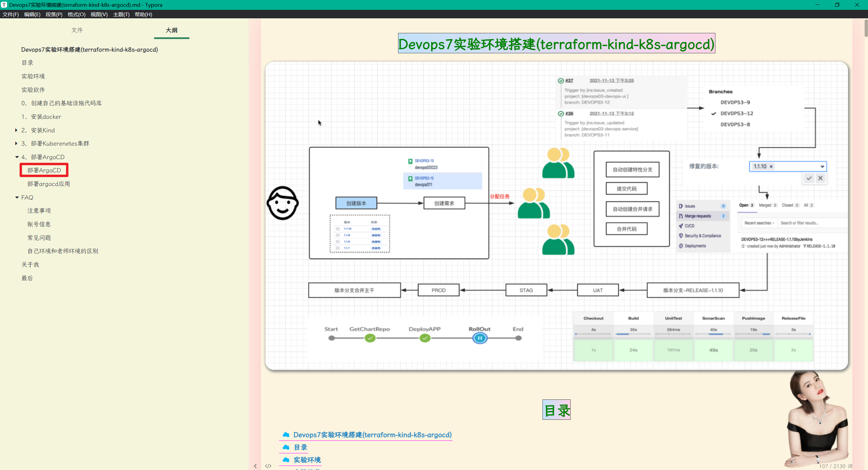Click the document title heading
The image size is (868, 470).
[x=556, y=44]
